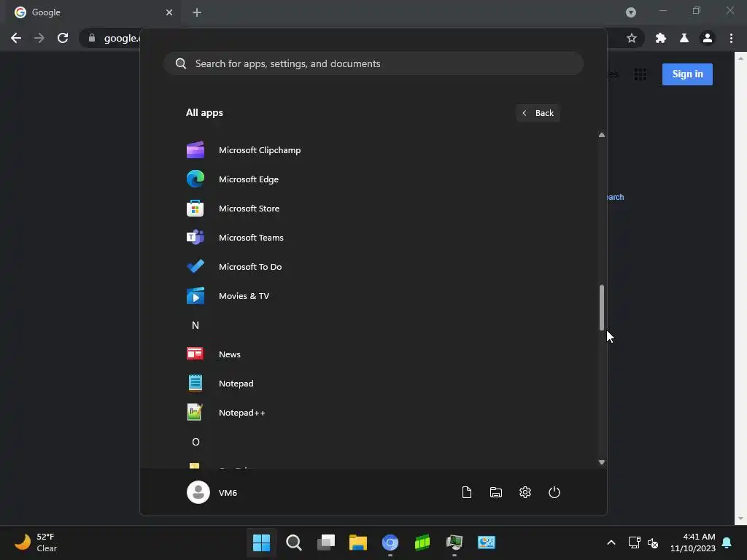
Task: Open Microsoft Store app icon
Action: pyautogui.click(x=196, y=208)
